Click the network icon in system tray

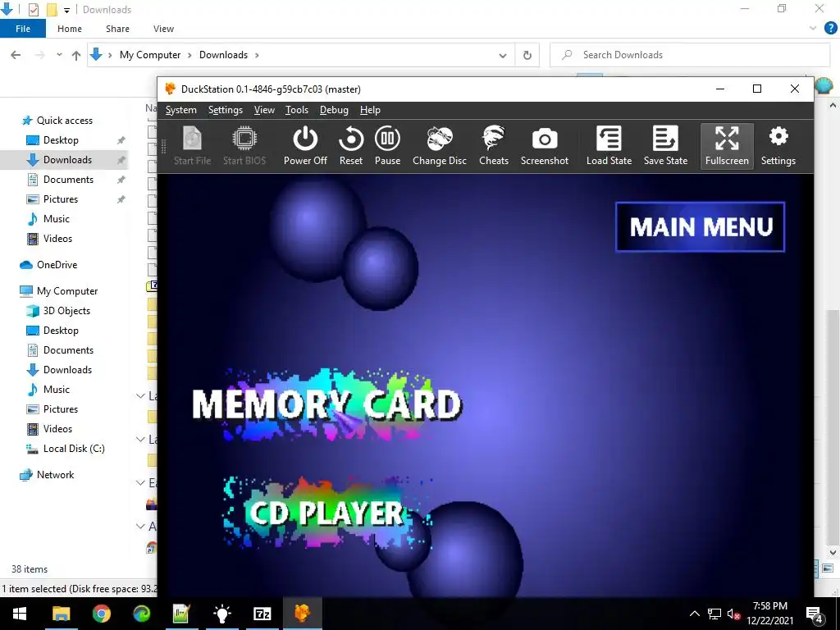pos(714,614)
